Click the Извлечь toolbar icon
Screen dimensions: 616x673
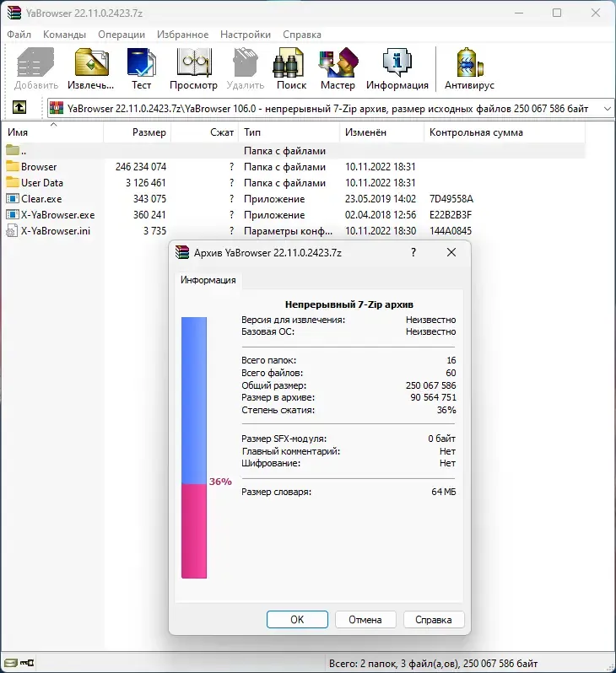click(91, 62)
